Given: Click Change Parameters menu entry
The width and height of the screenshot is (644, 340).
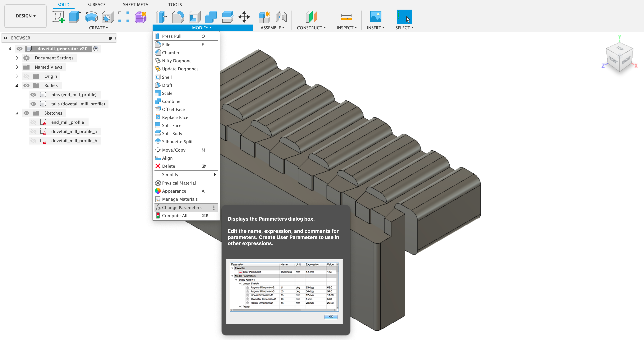Looking at the screenshot, I should pyautogui.click(x=182, y=208).
